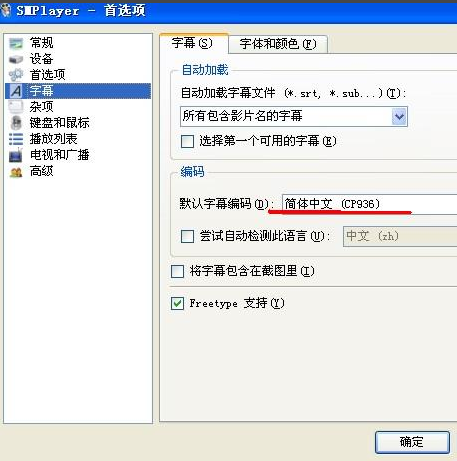Screen dimensions: 457x461
Task: Click the 确定 button
Action: click(x=412, y=442)
